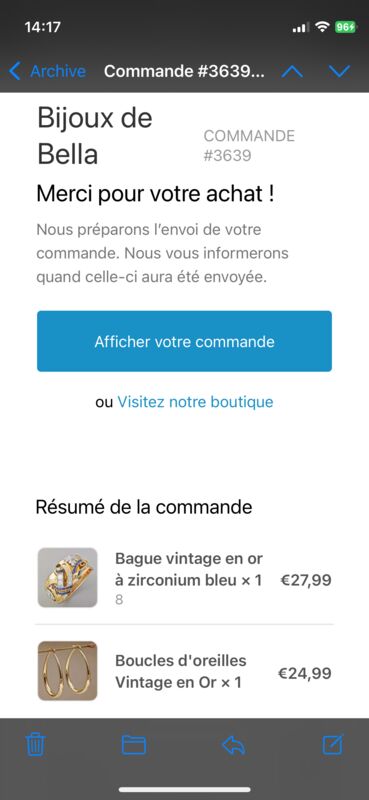Open the move to folder icon

pos(134,745)
